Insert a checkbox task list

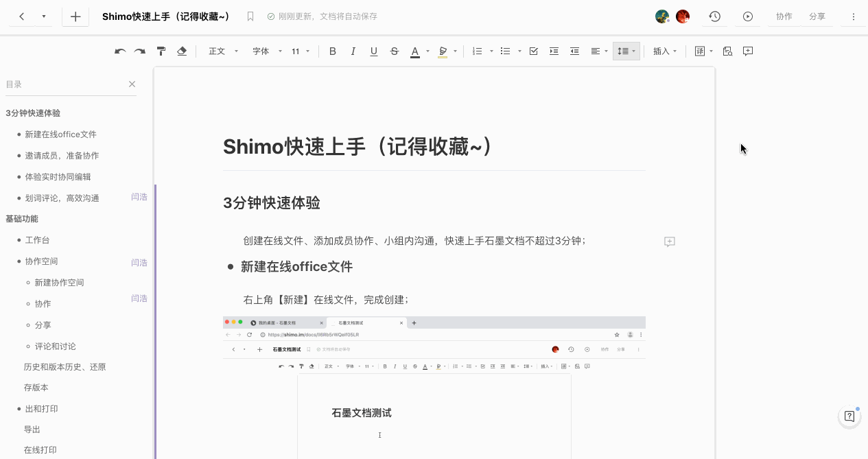click(534, 51)
